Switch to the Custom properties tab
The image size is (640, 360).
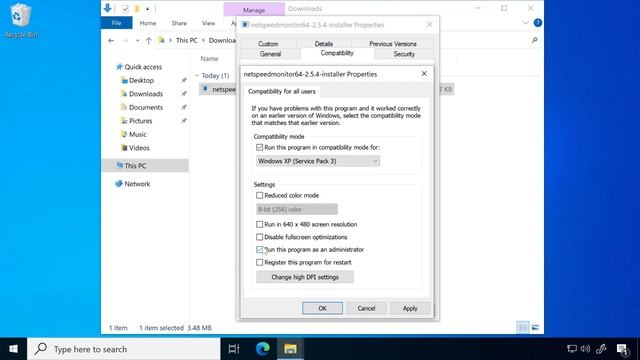[x=268, y=44]
